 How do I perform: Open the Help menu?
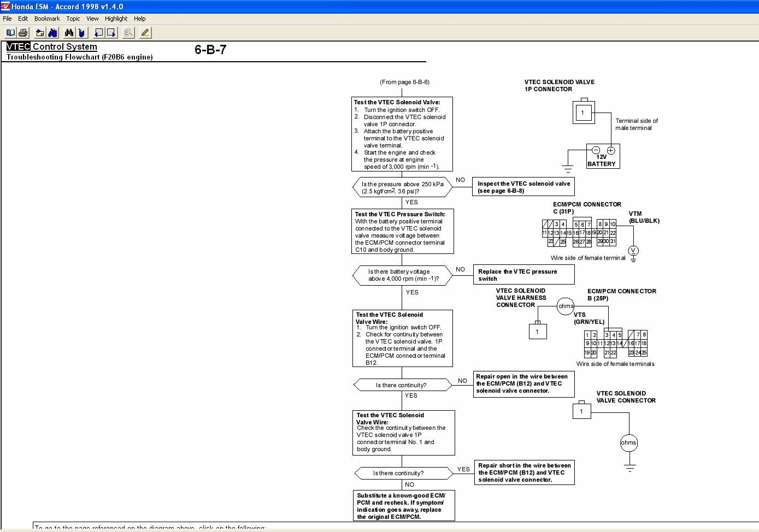coord(140,19)
